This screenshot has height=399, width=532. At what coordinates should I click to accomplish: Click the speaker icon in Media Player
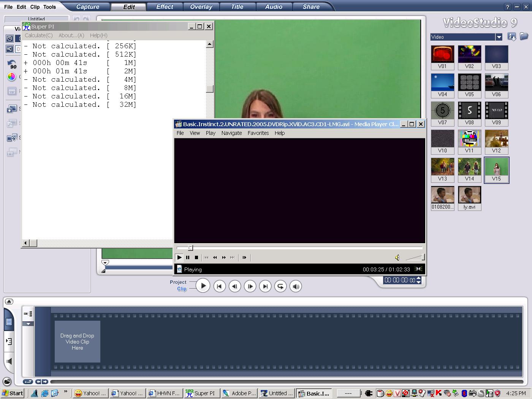click(x=397, y=258)
